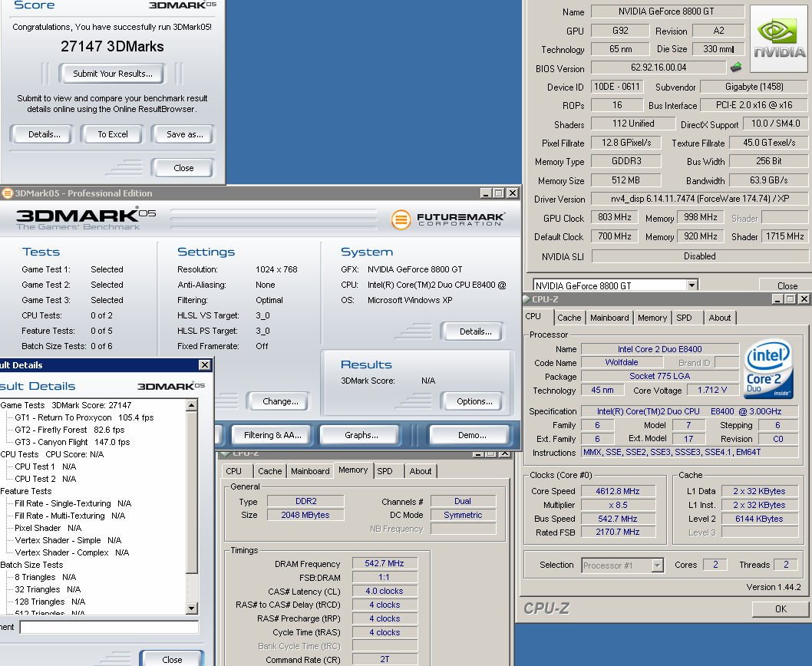
Task: Click the Futuremark orange logo icon
Action: (x=401, y=219)
